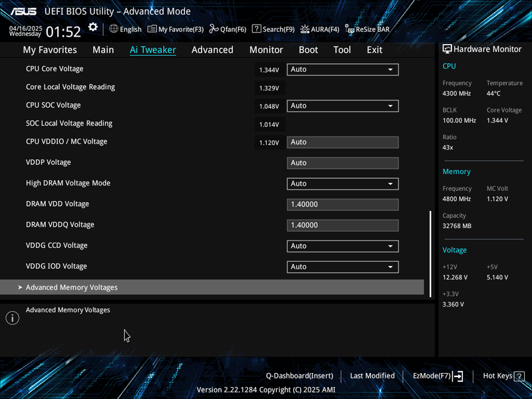The height and width of the screenshot is (399, 532).
Task: Select the Ai Tweaker tab
Action: click(x=153, y=50)
